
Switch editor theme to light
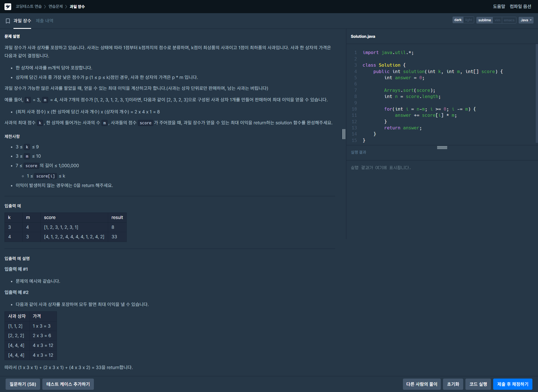click(469, 20)
